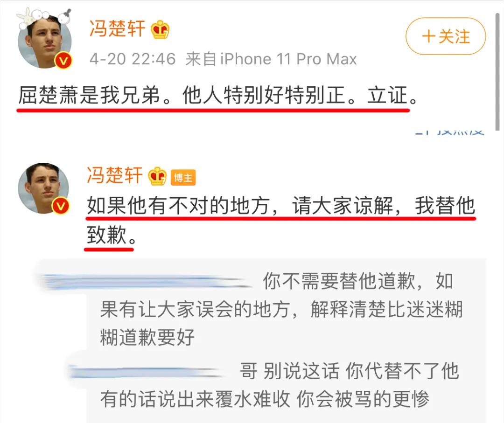Screen dimensions: 504x423
Task: Open the post author's profile avatar
Action: point(45,41)
